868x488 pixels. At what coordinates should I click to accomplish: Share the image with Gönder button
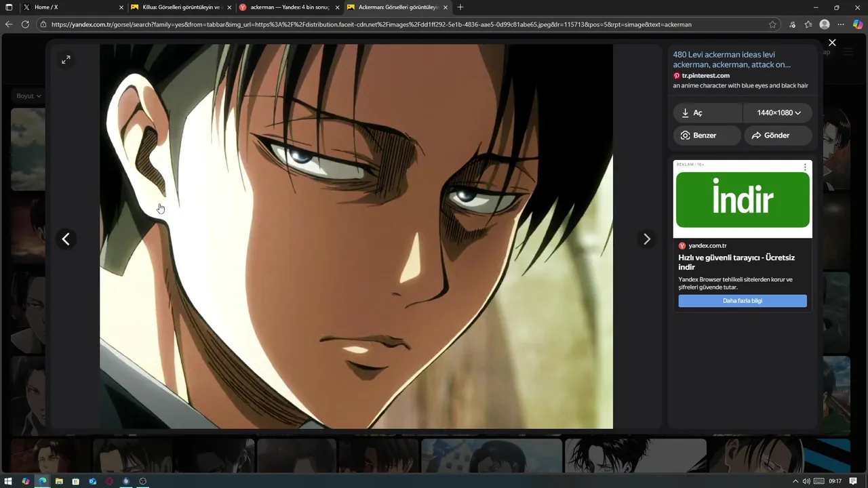[x=778, y=136]
